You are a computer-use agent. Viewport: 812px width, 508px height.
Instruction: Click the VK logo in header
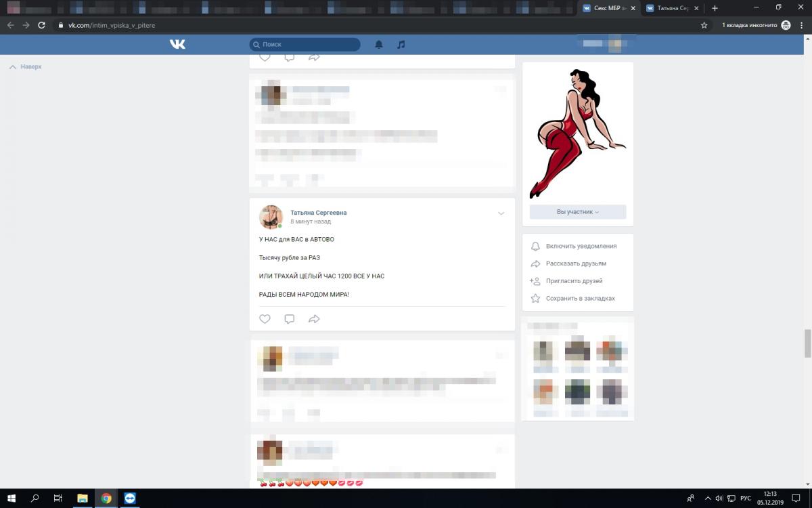[177, 44]
